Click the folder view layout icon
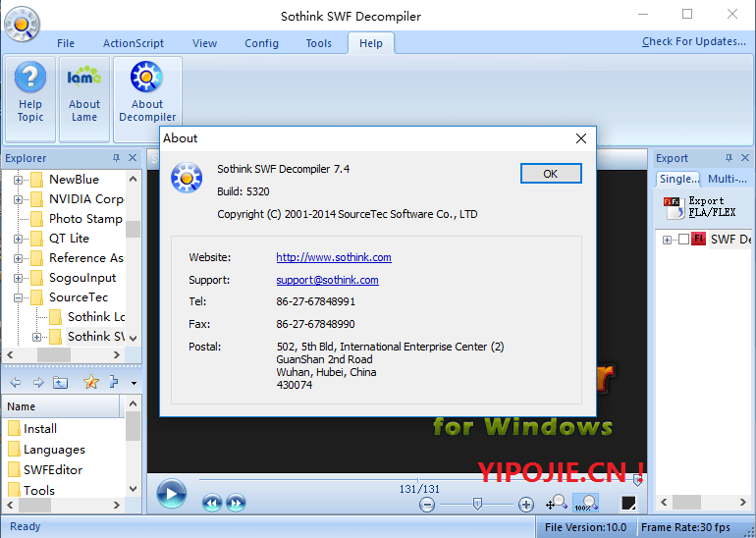 114,382
